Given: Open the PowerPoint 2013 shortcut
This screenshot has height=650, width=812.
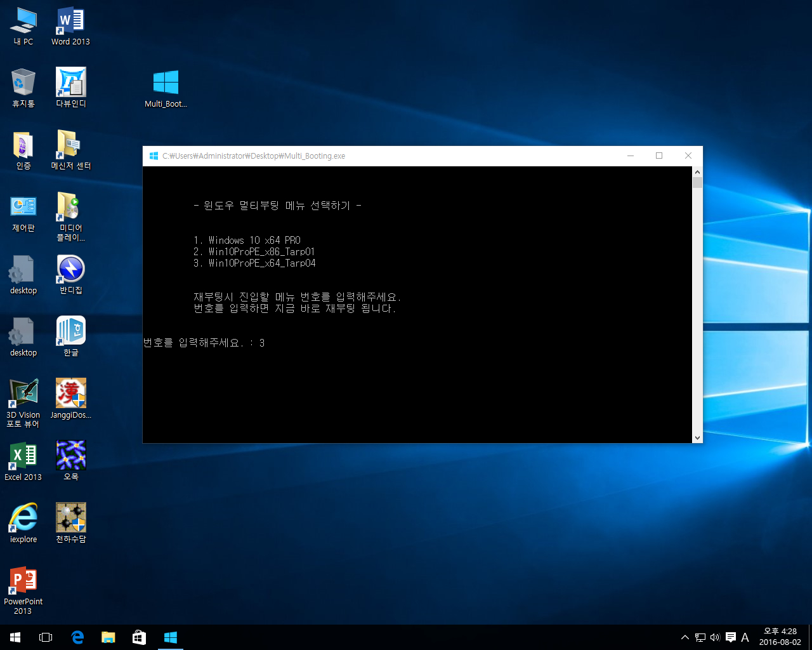Looking at the screenshot, I should pyautogui.click(x=23, y=590).
